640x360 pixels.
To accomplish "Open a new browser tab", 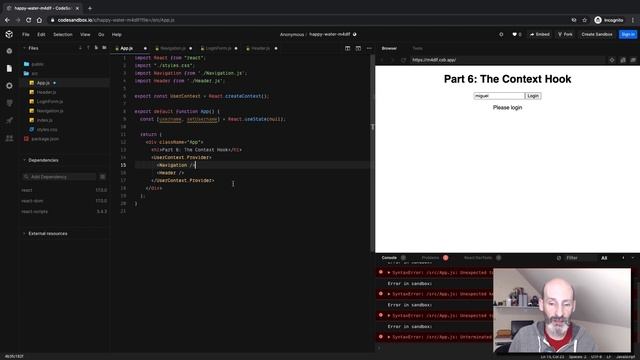I will 90,8.
